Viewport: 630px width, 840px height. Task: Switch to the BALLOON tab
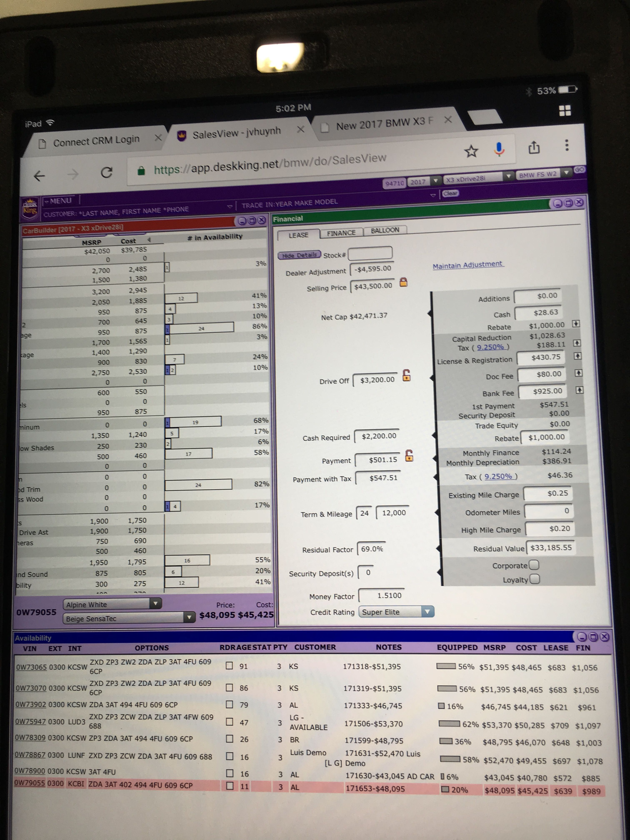point(385,230)
